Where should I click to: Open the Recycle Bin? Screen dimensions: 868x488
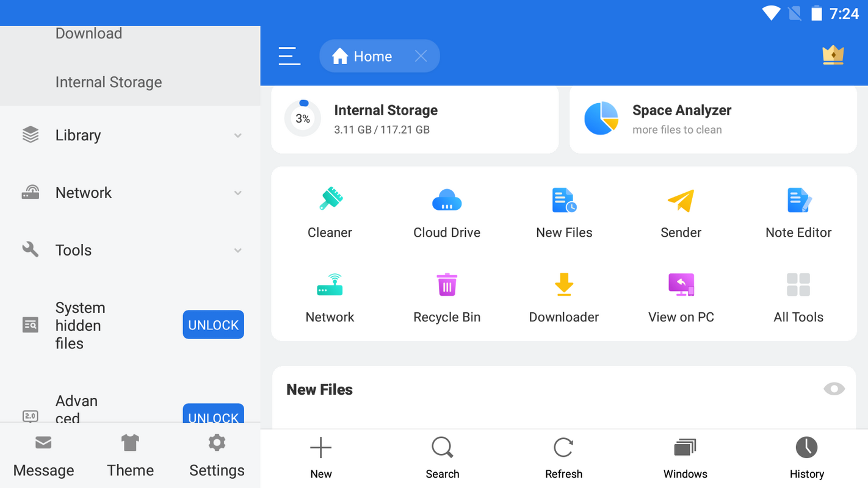tap(447, 298)
